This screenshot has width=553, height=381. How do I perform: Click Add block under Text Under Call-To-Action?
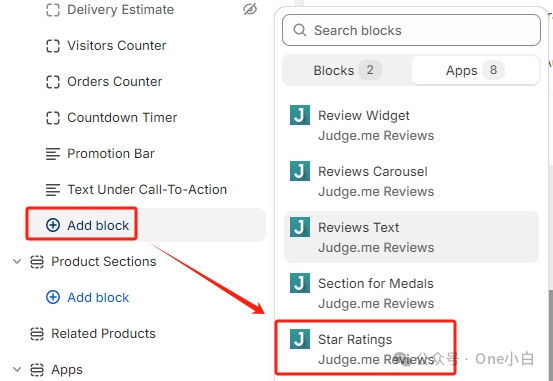coord(87,225)
